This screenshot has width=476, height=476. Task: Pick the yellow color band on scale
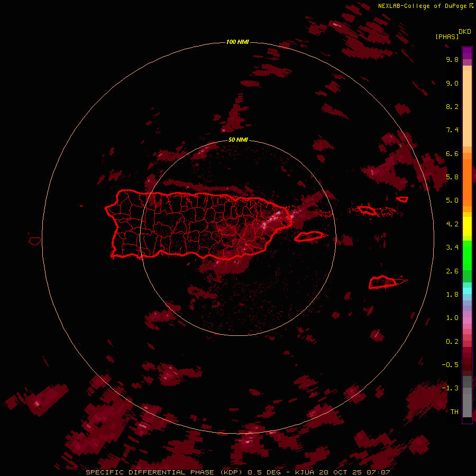pyautogui.click(x=467, y=226)
